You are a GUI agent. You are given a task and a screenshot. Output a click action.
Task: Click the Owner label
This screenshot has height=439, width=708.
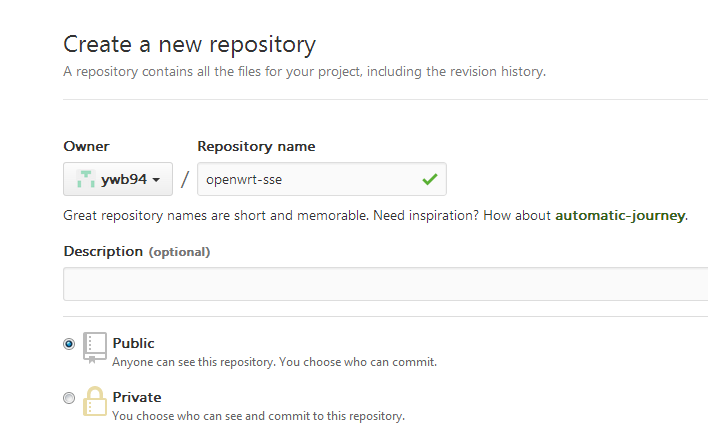pyautogui.click(x=86, y=146)
